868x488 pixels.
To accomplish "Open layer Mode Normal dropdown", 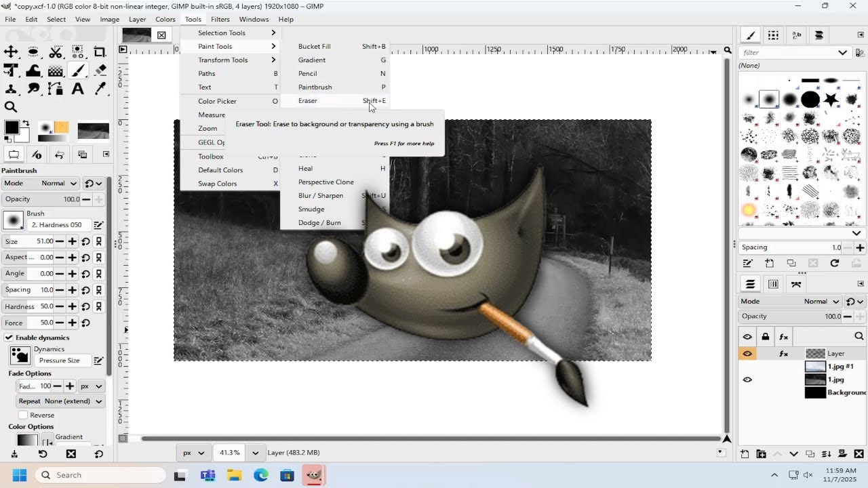I will tap(790, 301).
